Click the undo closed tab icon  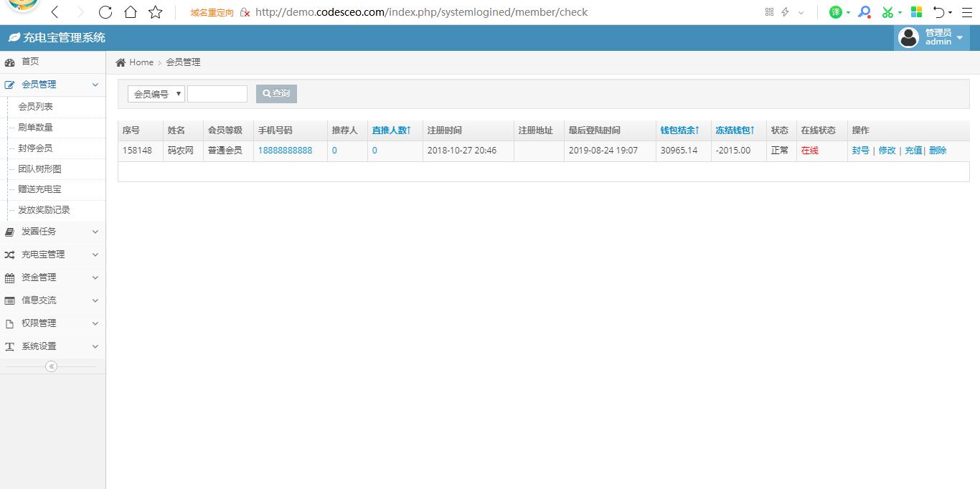(x=938, y=12)
